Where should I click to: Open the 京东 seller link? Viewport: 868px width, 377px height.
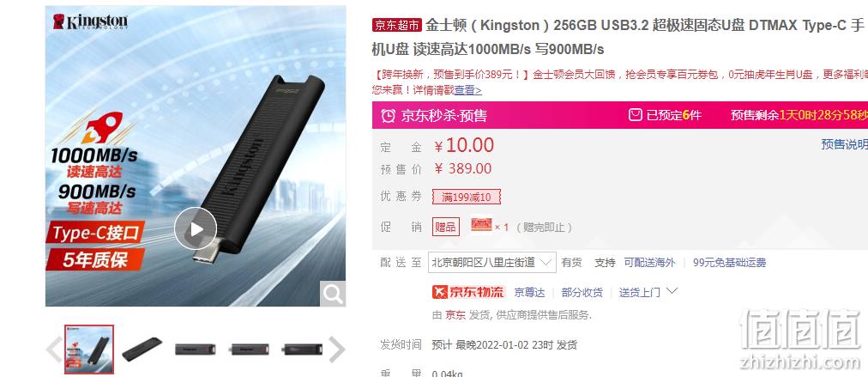pyautogui.click(x=455, y=315)
